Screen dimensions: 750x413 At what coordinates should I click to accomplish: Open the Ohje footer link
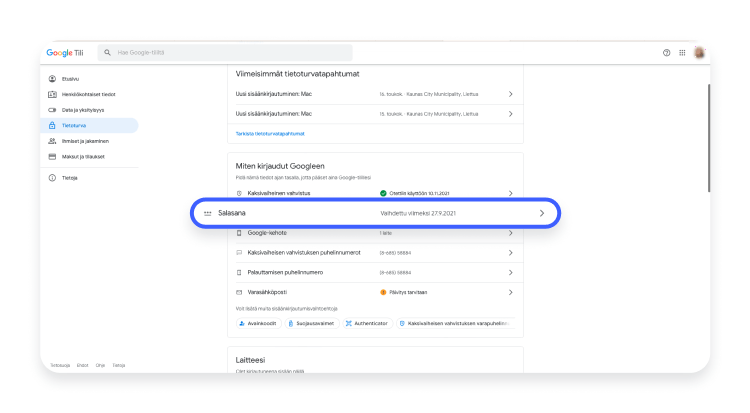click(100, 366)
